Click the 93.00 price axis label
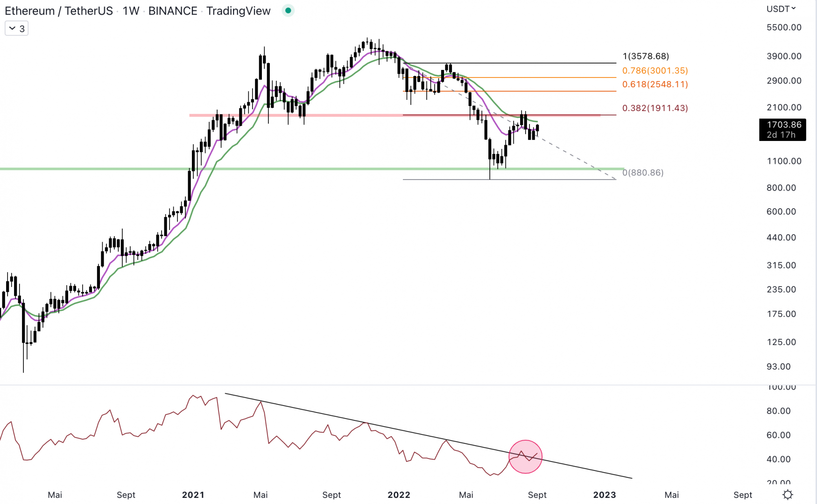 click(778, 367)
